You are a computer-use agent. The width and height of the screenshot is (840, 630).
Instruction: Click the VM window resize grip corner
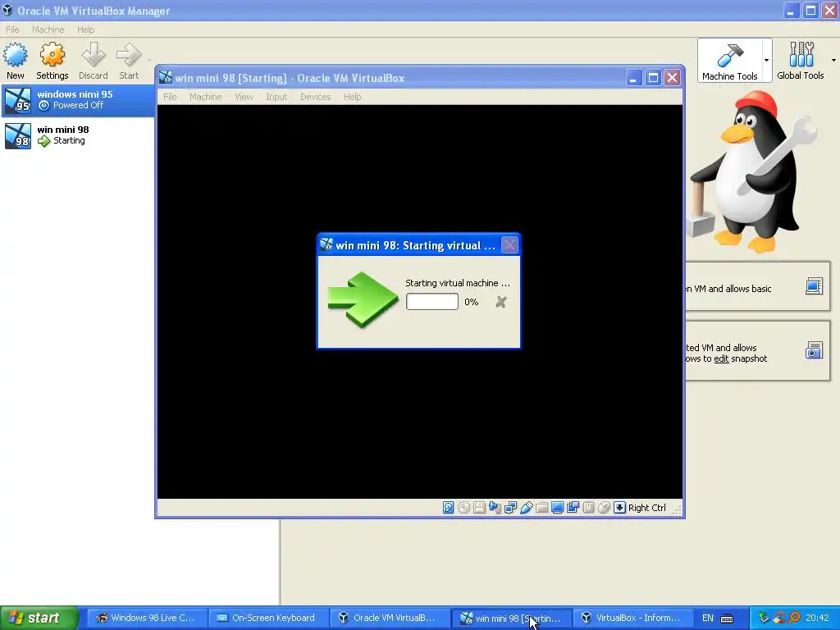point(677,510)
